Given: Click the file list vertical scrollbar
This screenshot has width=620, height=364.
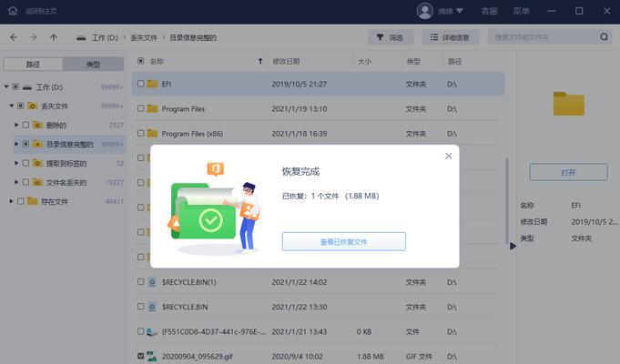Looking at the screenshot, I should tap(507, 201).
